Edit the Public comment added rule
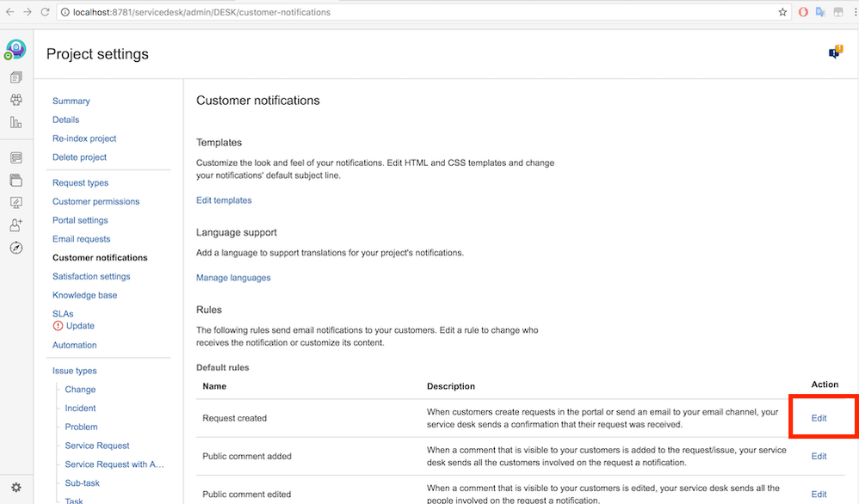Image resolution: width=859 pixels, height=504 pixels. pos(819,456)
